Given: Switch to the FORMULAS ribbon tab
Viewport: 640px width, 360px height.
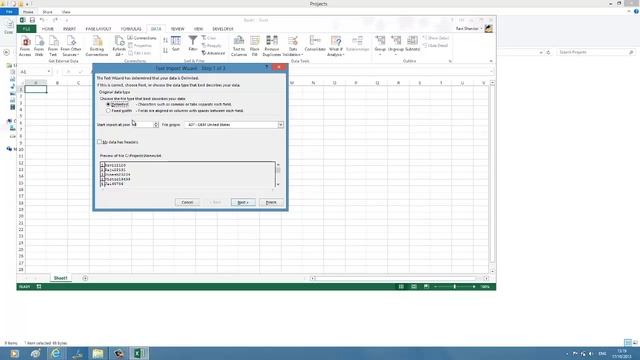Looking at the screenshot, I should (131, 29).
